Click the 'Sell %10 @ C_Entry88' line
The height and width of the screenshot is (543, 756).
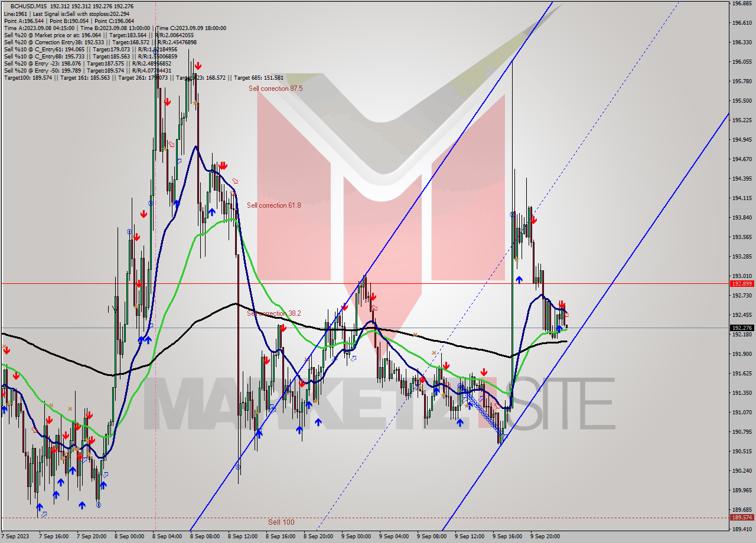90,57
